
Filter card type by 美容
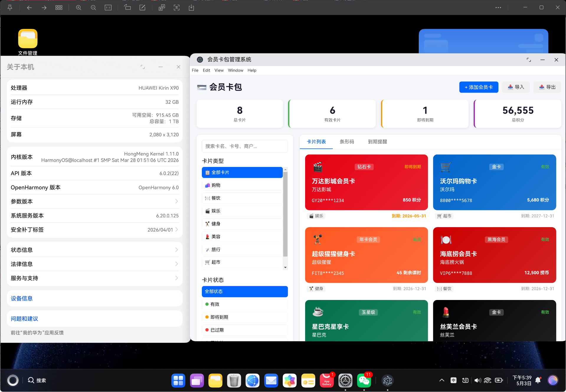coord(242,237)
